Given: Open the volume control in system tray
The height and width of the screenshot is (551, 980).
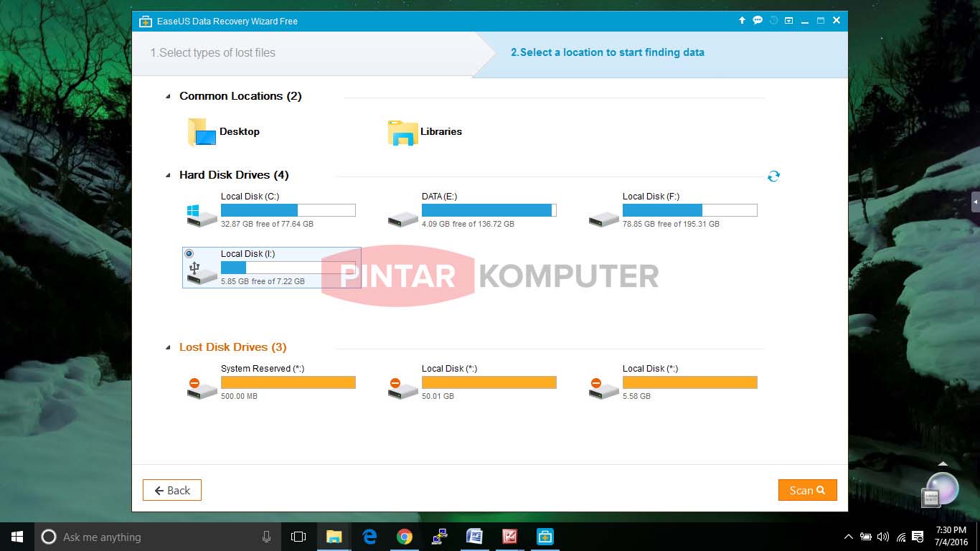Looking at the screenshot, I should coord(882,537).
